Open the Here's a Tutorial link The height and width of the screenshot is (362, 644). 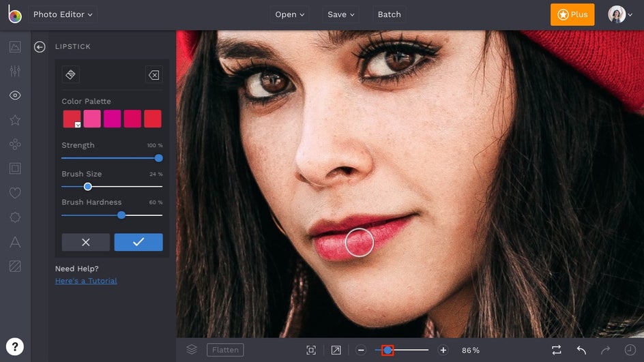86,281
